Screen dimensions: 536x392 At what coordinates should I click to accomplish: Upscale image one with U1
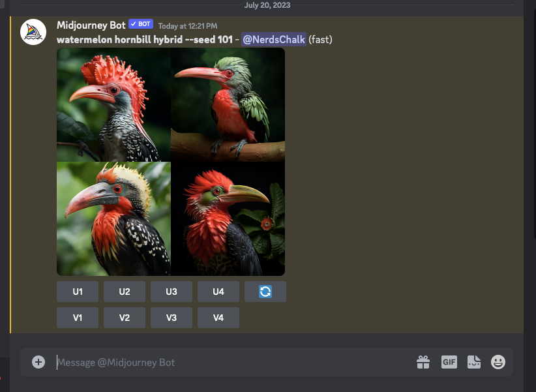tap(78, 292)
